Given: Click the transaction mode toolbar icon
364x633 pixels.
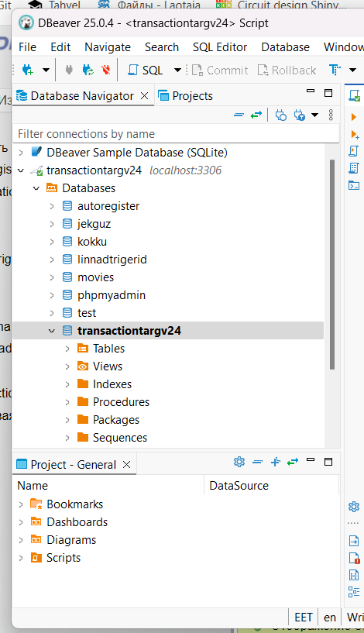Looking at the screenshot, I should tap(335, 71).
